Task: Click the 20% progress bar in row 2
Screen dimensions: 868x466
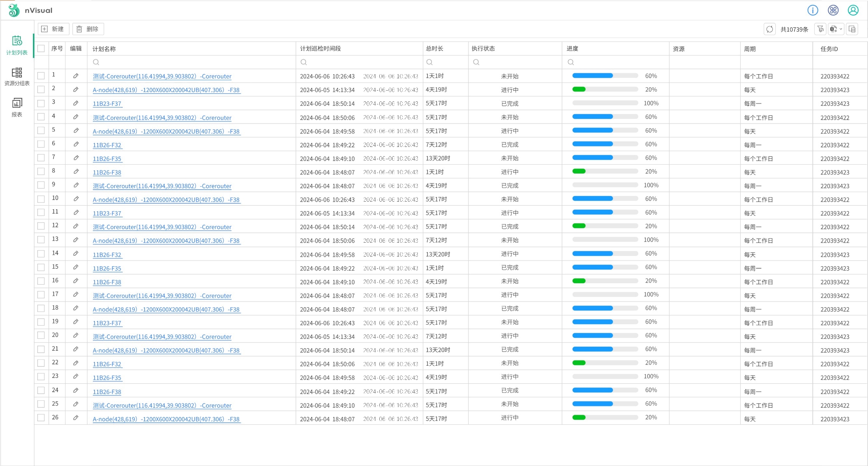Action: click(x=605, y=89)
